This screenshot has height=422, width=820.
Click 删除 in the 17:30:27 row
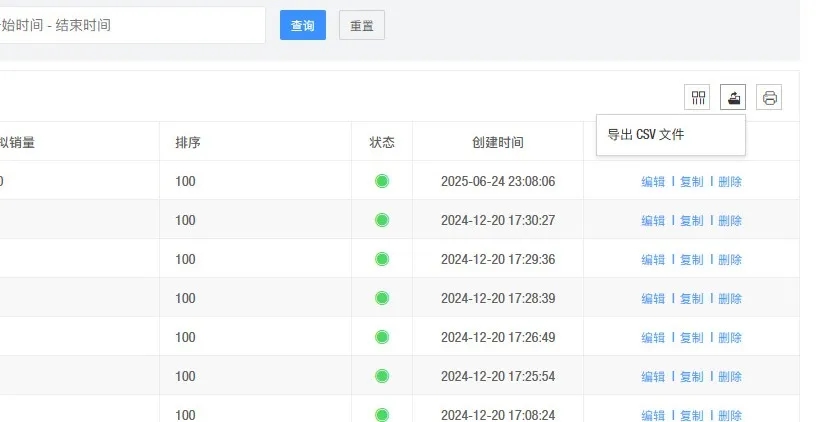[730, 220]
